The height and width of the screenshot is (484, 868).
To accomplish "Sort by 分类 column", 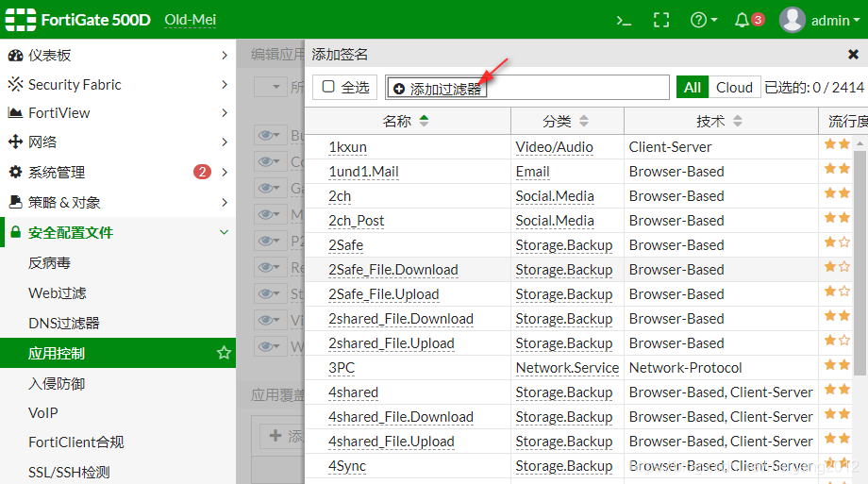I will point(567,121).
